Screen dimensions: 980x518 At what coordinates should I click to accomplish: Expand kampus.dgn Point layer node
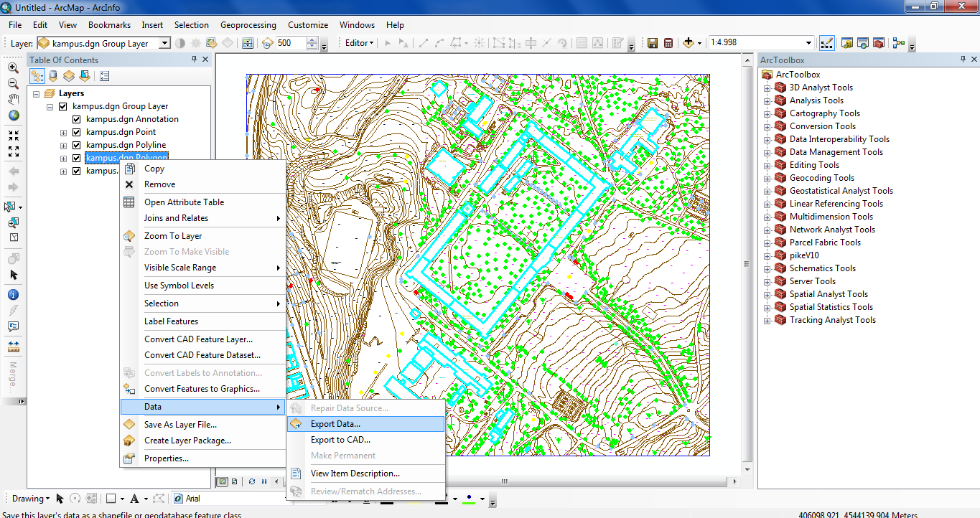click(63, 132)
